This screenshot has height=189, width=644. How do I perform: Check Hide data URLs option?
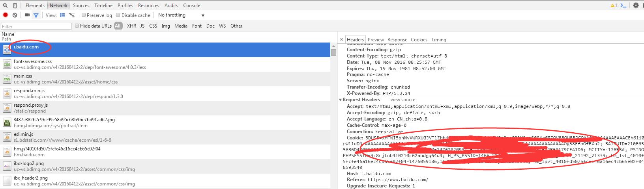click(x=77, y=26)
